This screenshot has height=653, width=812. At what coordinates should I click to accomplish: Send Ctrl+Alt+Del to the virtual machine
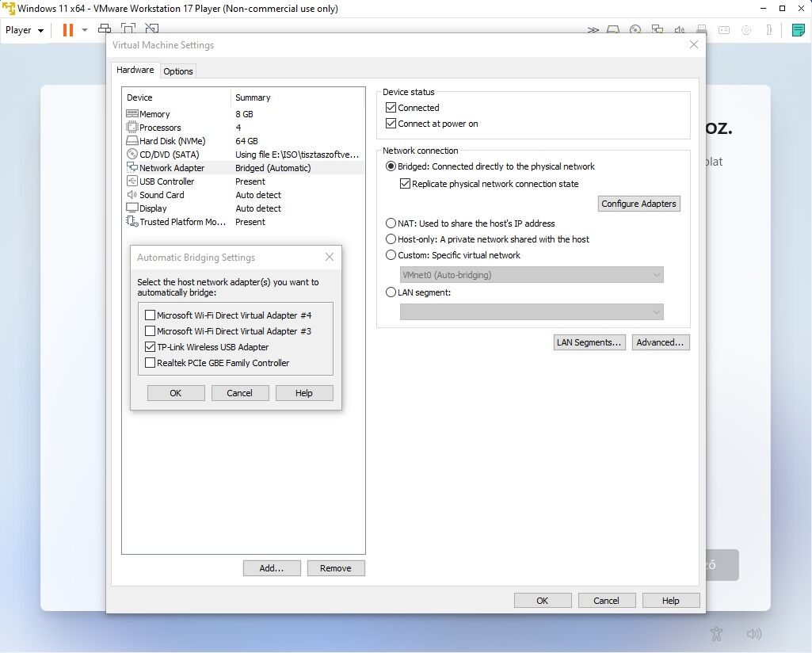coord(105,29)
